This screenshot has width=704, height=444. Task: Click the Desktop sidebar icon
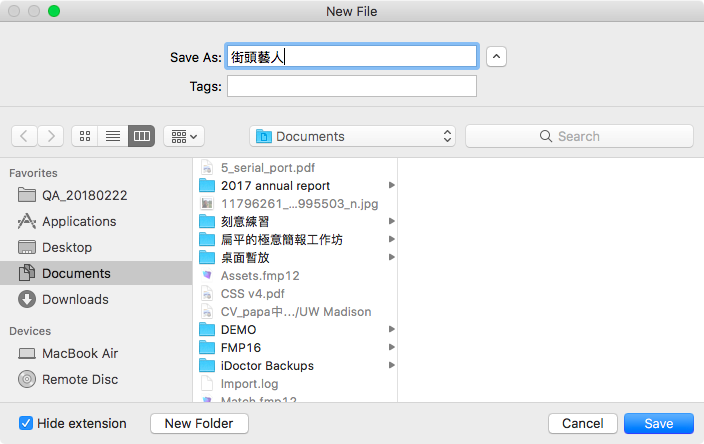(x=27, y=247)
